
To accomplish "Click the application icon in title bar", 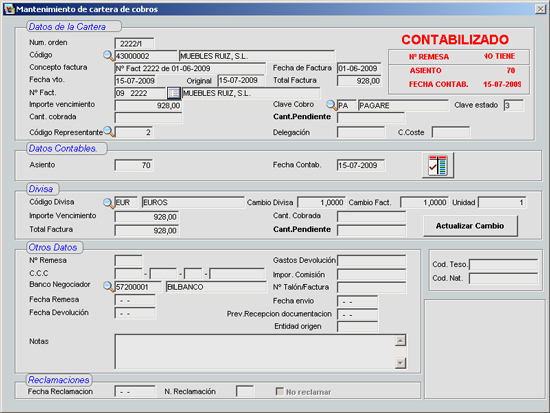I will 9,9.
